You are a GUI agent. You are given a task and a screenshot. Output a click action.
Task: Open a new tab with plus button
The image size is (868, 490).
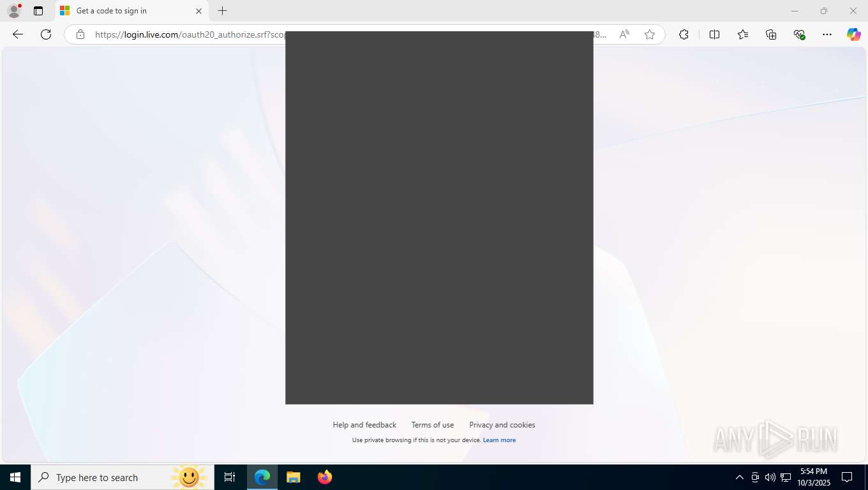pos(222,11)
